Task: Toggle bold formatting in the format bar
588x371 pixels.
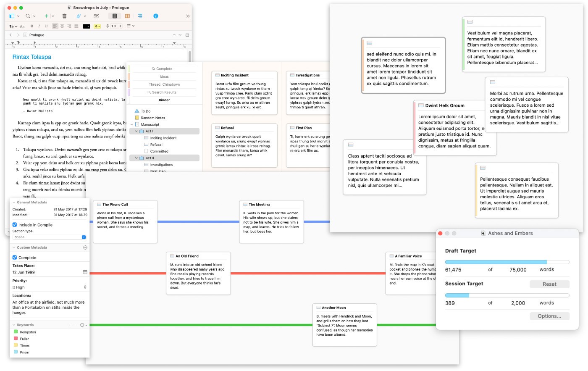Action: pos(32,26)
